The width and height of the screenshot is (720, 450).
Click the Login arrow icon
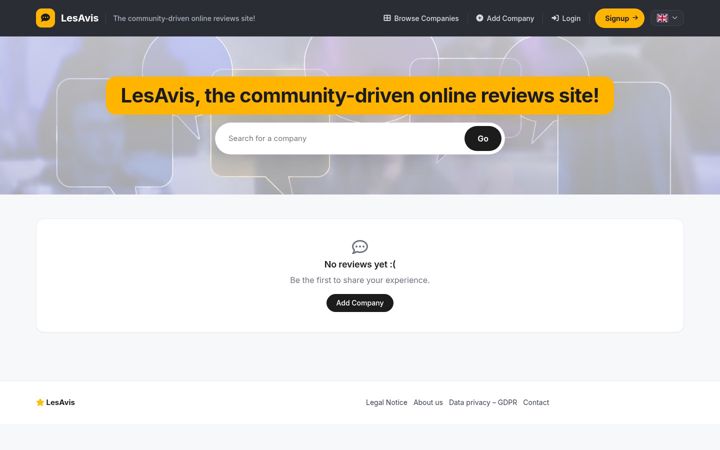click(x=555, y=18)
